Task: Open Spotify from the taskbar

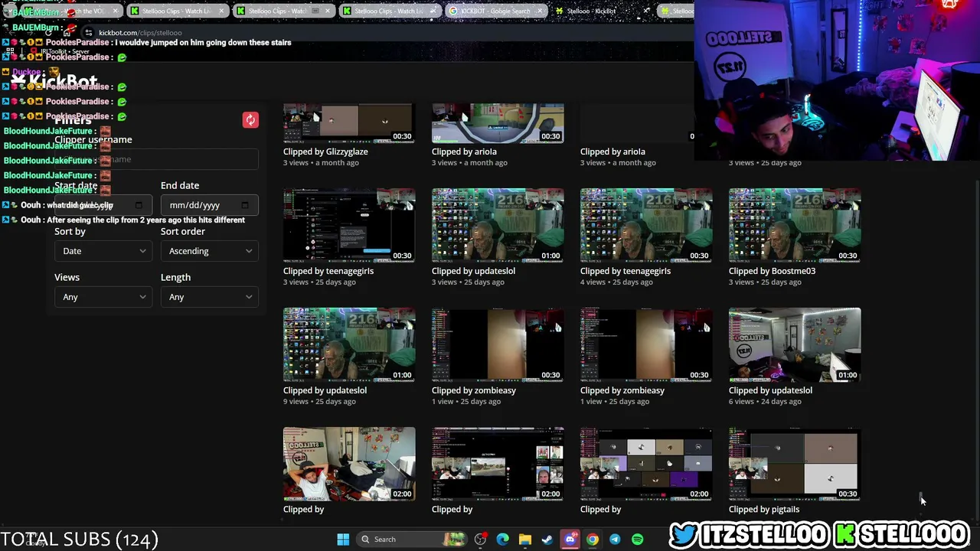Action: 637,540
